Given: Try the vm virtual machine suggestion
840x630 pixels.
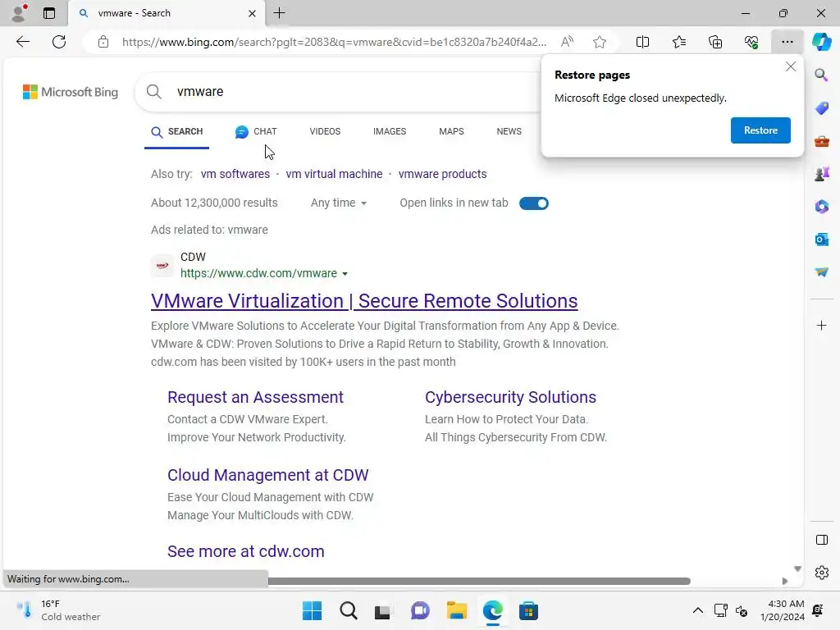Looking at the screenshot, I should [335, 174].
